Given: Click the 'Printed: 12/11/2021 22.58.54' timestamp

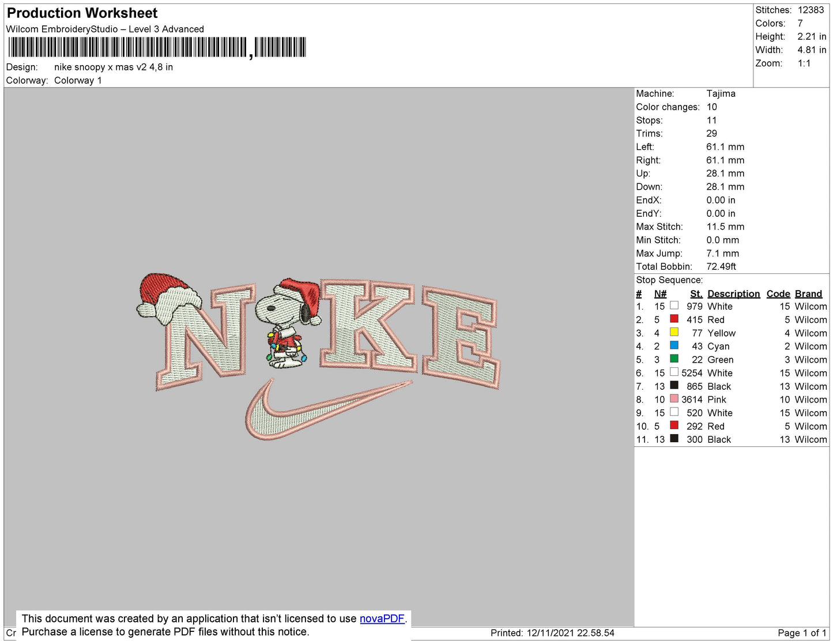Looking at the screenshot, I should pyautogui.click(x=552, y=633).
